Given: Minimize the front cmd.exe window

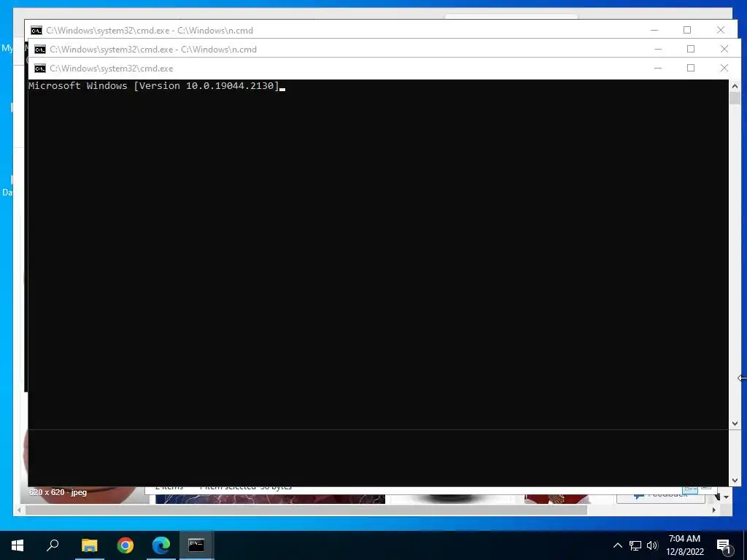Looking at the screenshot, I should (x=658, y=68).
